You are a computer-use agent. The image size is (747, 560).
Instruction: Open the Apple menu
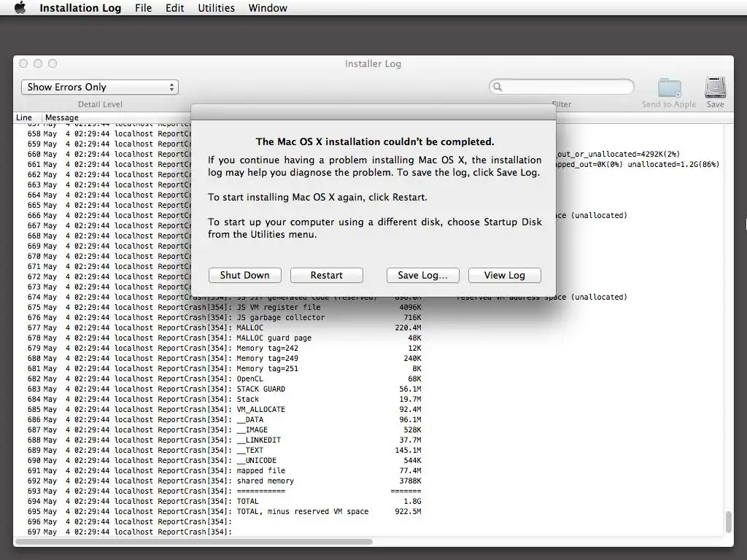pyautogui.click(x=20, y=7)
